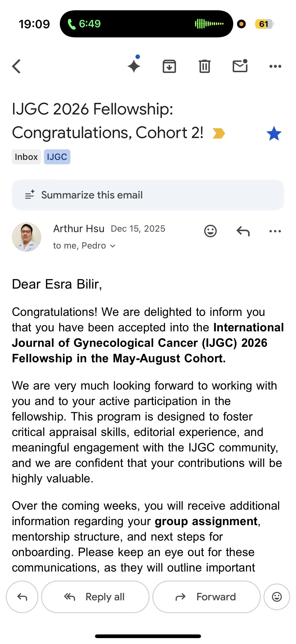Tap the bottom emoji reaction button
The image size is (296, 644).
pyautogui.click(x=277, y=597)
